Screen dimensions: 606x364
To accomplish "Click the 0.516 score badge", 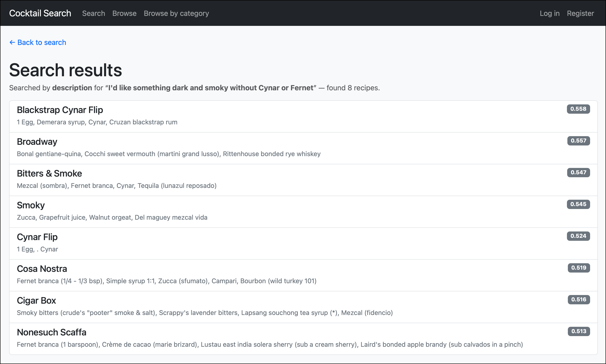I will 578,300.
